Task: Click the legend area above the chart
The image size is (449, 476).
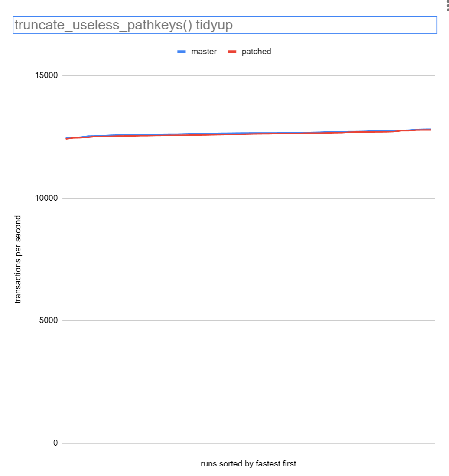Action: 223,51
